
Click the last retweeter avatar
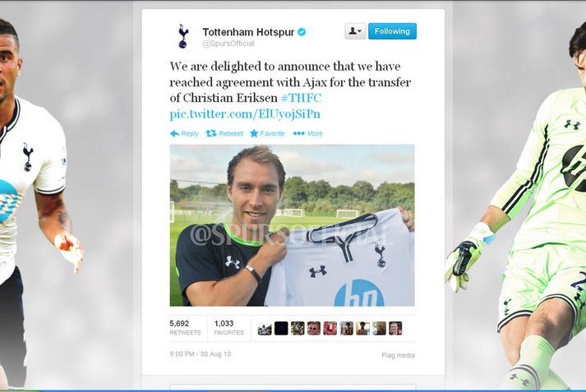(395, 329)
